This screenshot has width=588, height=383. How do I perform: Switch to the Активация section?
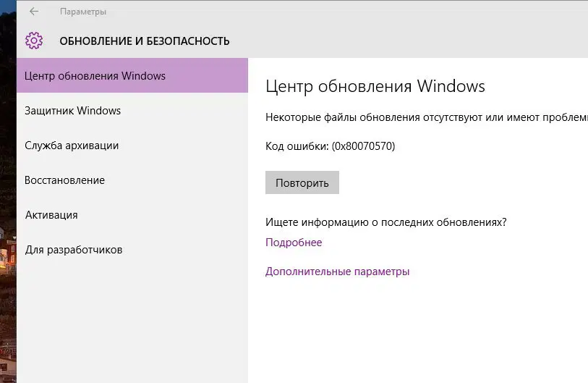pos(51,215)
